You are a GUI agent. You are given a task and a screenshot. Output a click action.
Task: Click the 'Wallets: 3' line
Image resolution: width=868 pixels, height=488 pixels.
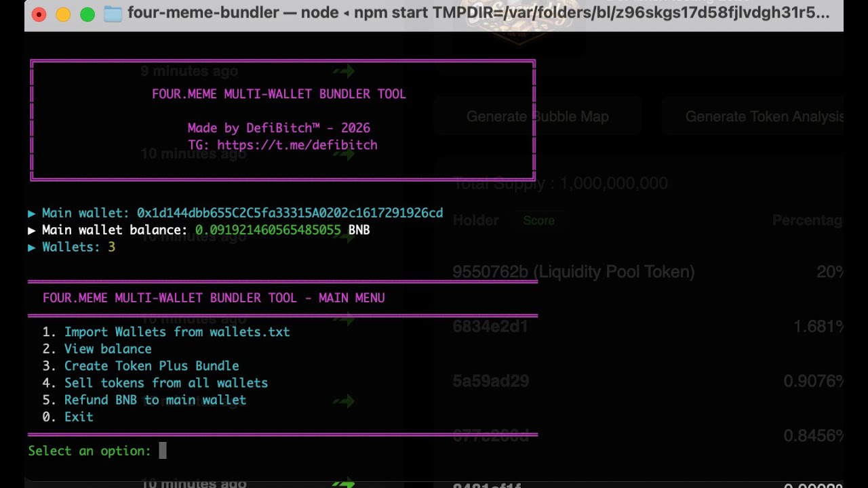72,247
